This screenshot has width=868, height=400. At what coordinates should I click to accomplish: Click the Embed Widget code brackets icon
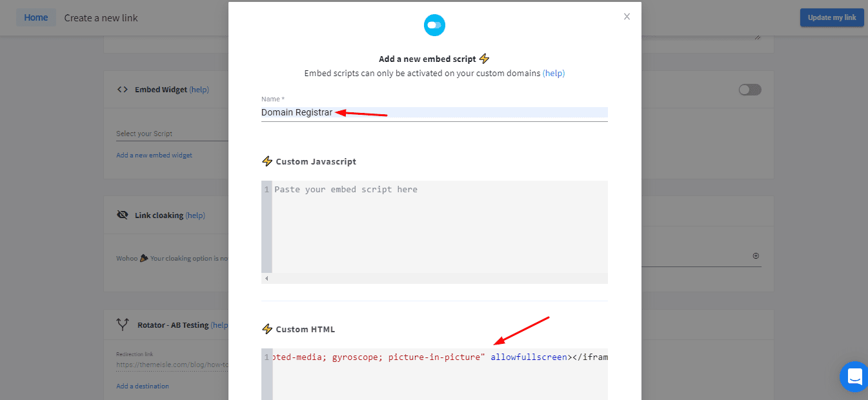pyautogui.click(x=122, y=90)
